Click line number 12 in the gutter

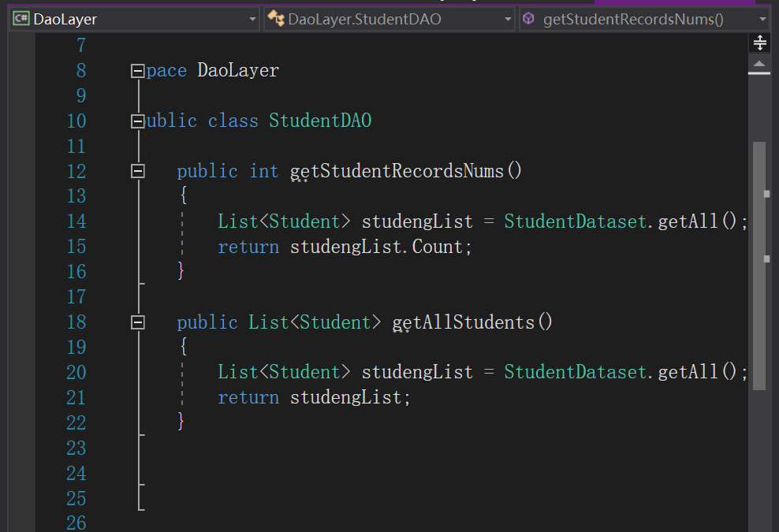[x=76, y=171]
